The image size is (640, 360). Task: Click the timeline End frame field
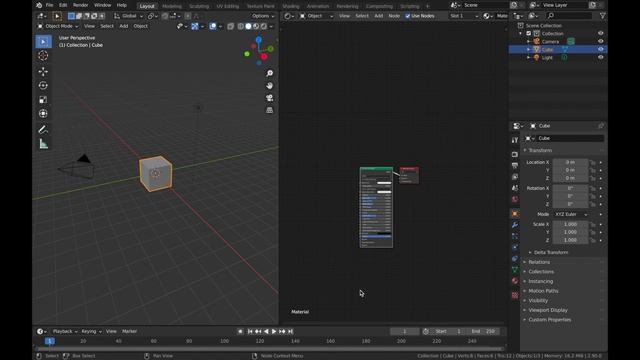click(484, 331)
